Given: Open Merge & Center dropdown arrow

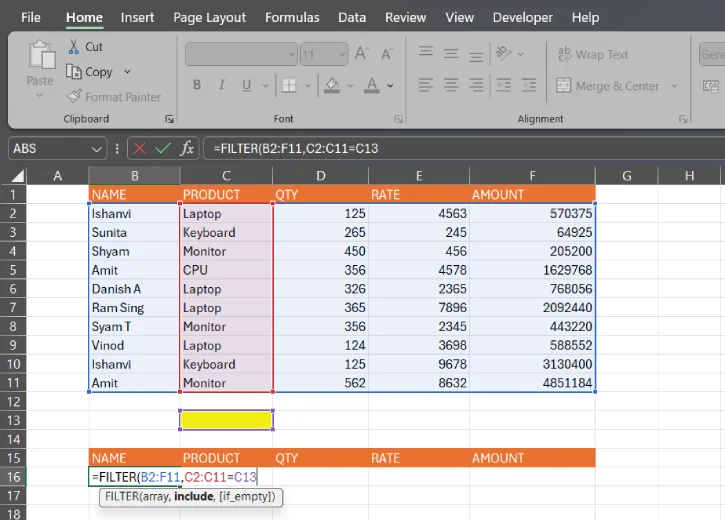Looking at the screenshot, I should pyautogui.click(x=674, y=86).
